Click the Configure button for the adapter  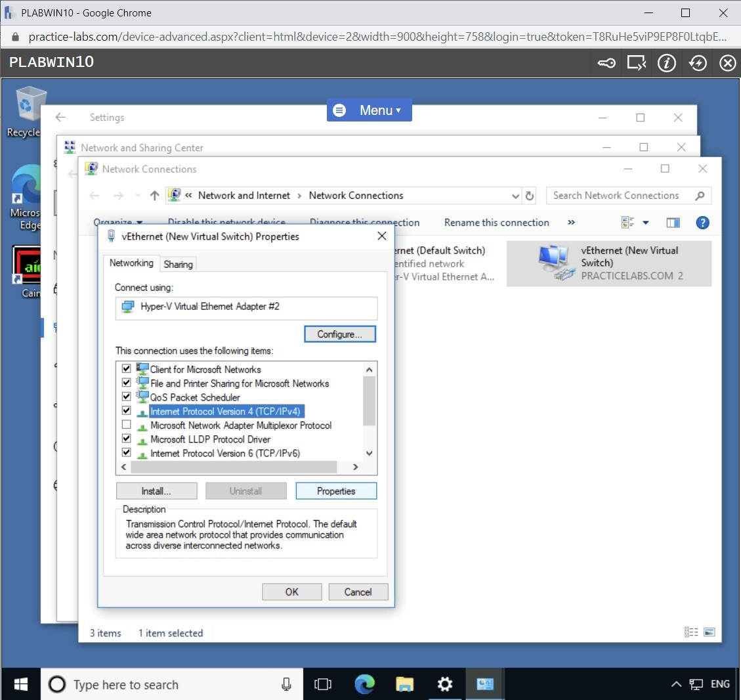click(x=339, y=334)
